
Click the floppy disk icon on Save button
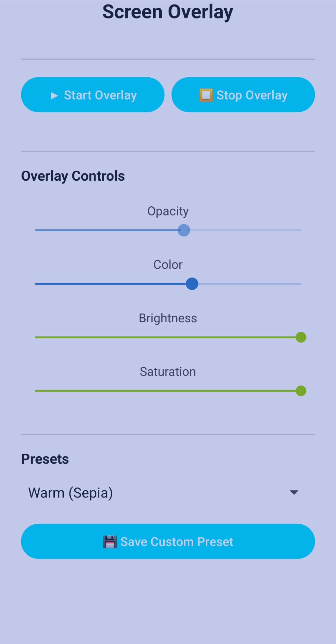coord(110,542)
